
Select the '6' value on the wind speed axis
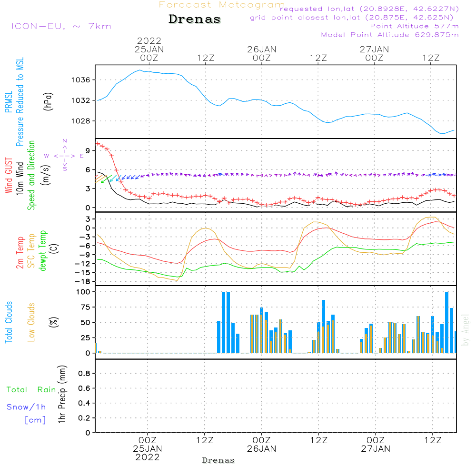pos(88,170)
